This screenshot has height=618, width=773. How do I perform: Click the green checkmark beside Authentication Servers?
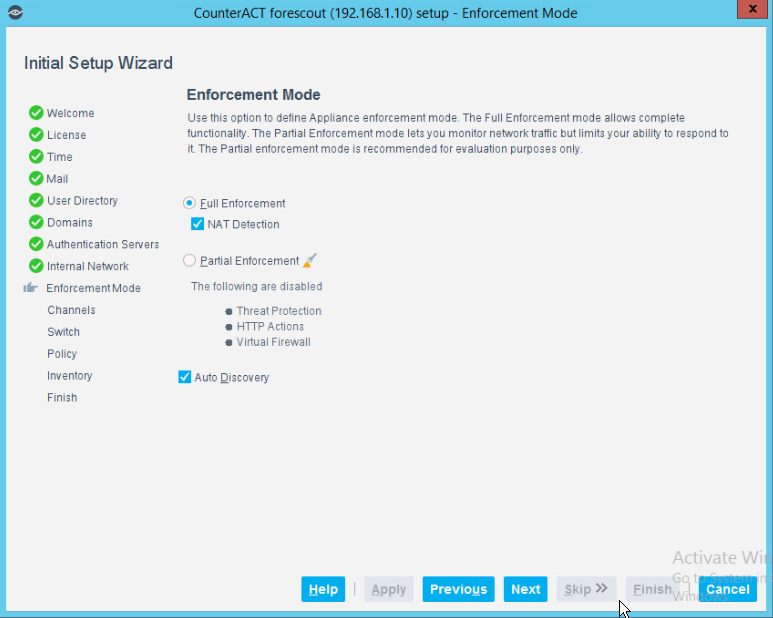[x=36, y=244]
